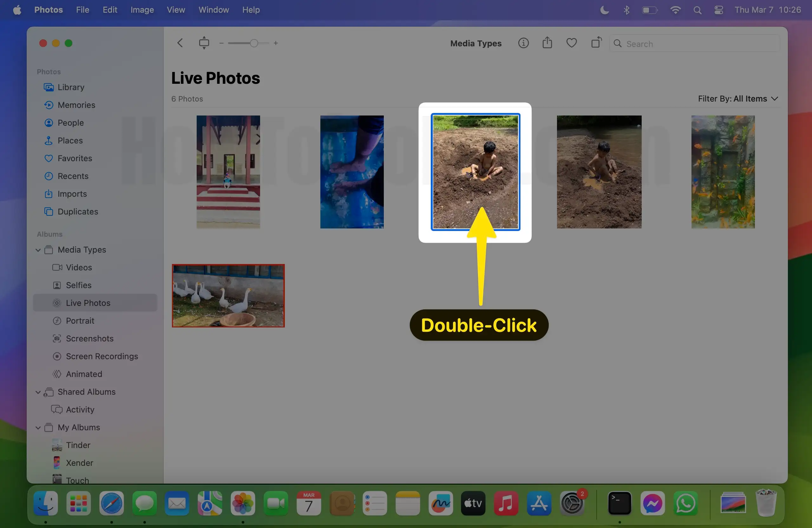Viewport: 812px width, 528px height.
Task: Collapse the Media Types section
Action: (38, 250)
